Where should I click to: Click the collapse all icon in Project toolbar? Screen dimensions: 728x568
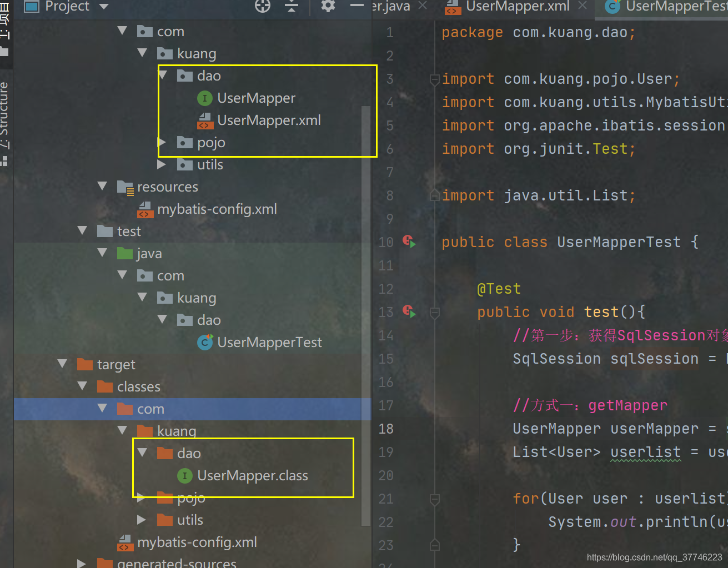pyautogui.click(x=292, y=6)
